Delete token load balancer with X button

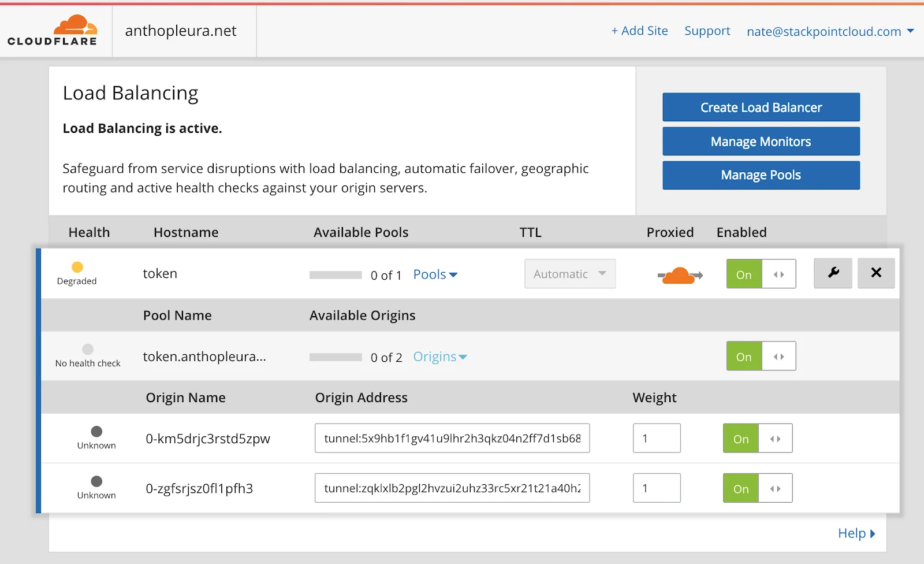(x=876, y=273)
